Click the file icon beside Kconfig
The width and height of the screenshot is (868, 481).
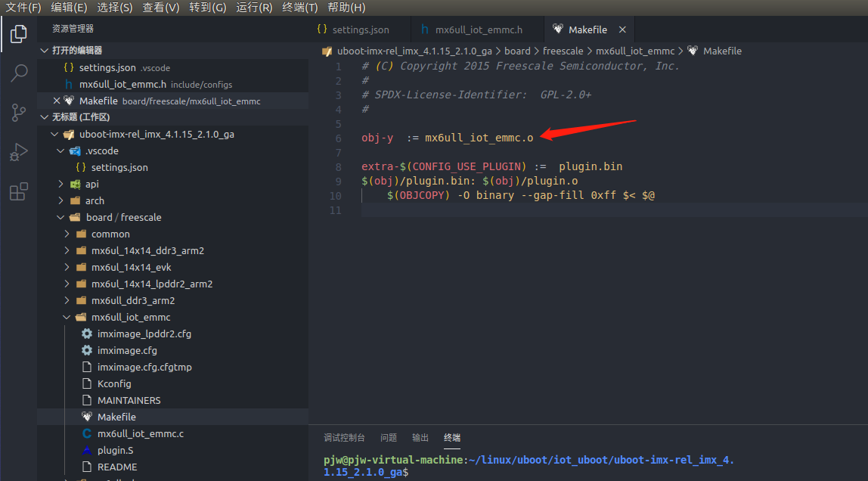coord(88,383)
